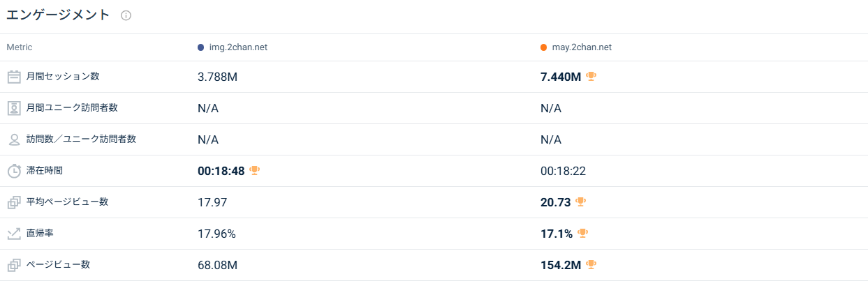The width and height of the screenshot is (868, 281).
Task: Click the stacked pages icon for ページビュー数
Action: click(x=14, y=265)
